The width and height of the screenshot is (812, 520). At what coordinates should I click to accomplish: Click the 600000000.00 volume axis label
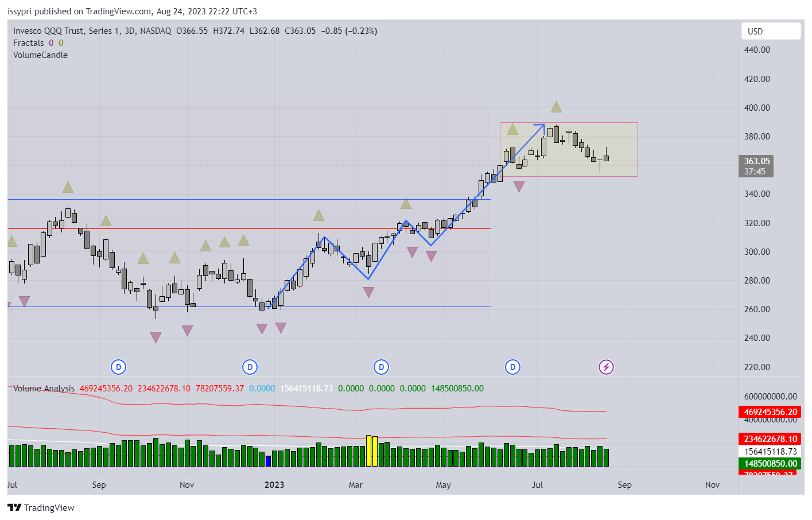[x=770, y=397]
